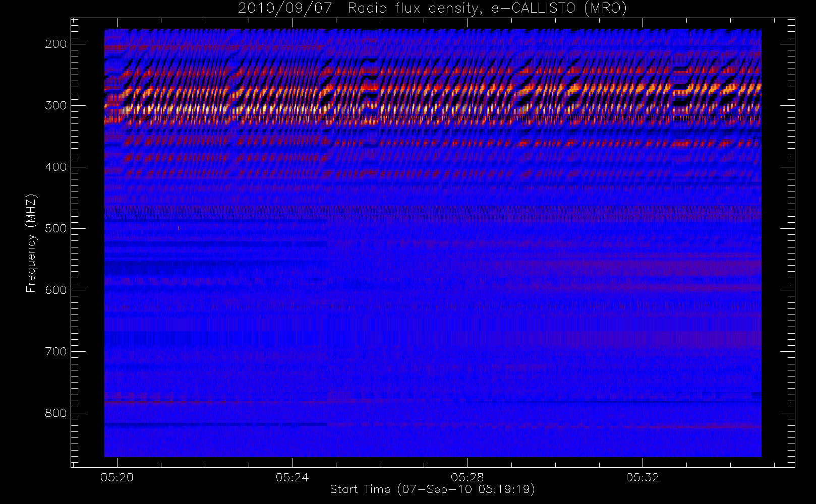
Task: Click the Start Time axis label
Action: click(x=432, y=489)
